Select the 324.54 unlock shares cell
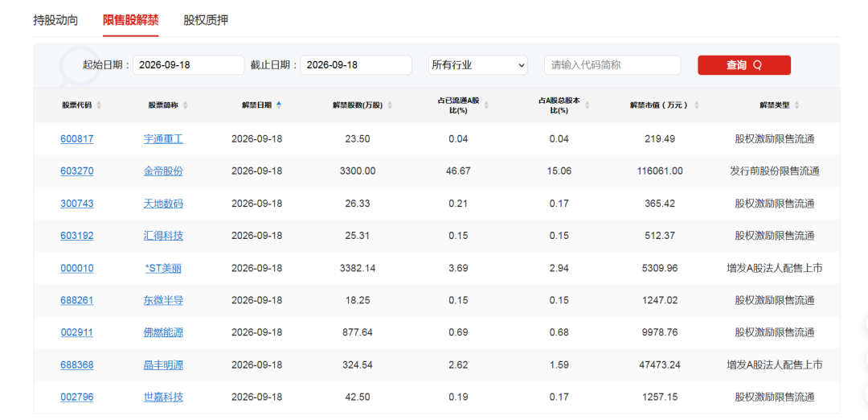 pyautogui.click(x=358, y=365)
